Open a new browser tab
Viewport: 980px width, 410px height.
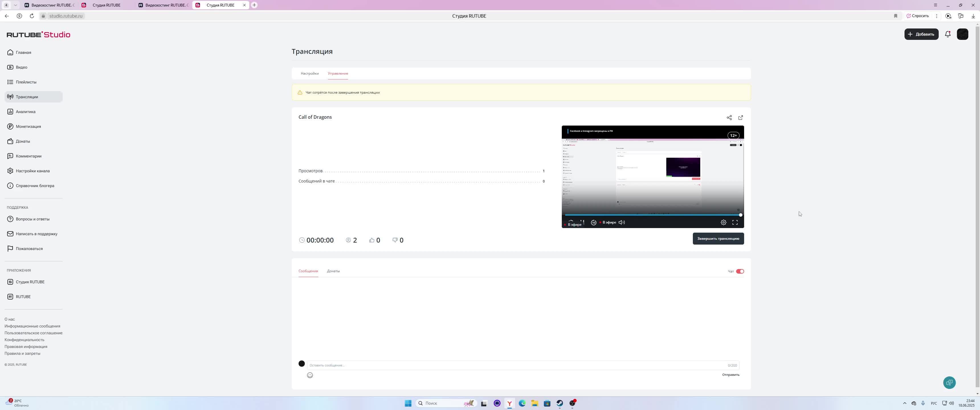254,5
